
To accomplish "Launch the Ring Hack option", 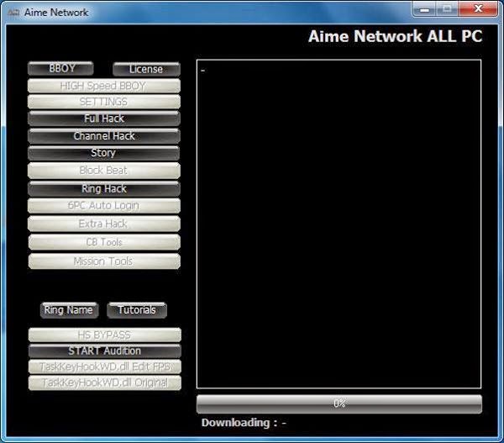I will (x=104, y=188).
